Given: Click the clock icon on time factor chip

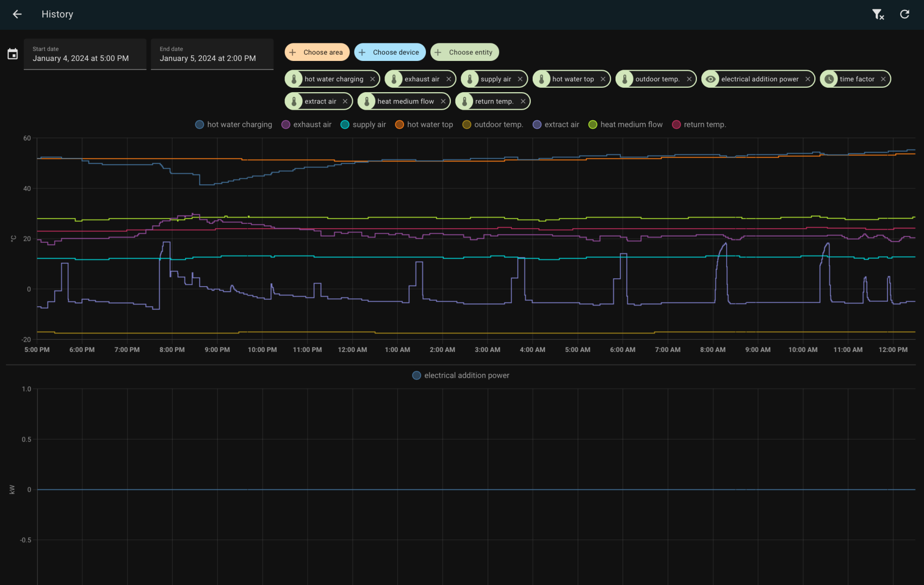Looking at the screenshot, I should [829, 79].
